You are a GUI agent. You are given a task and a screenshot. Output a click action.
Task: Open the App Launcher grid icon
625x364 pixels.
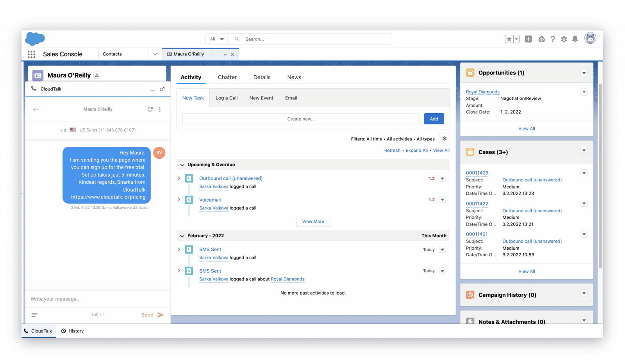point(32,54)
